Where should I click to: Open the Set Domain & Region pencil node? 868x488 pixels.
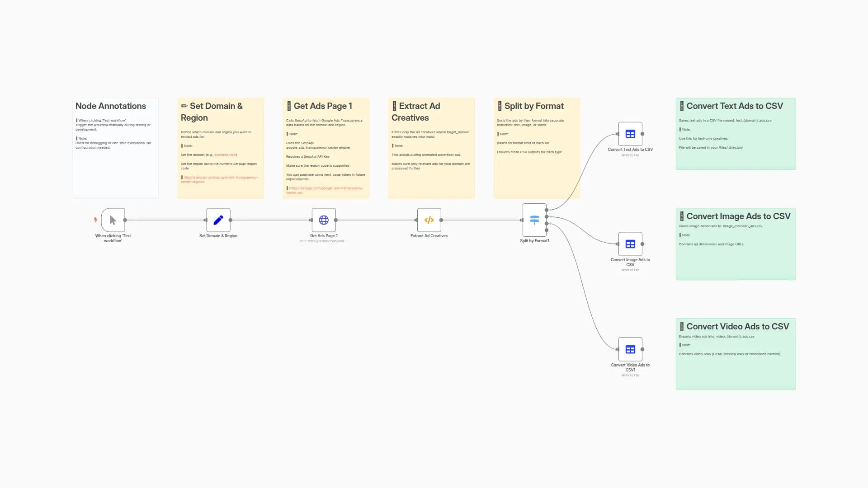[218, 220]
